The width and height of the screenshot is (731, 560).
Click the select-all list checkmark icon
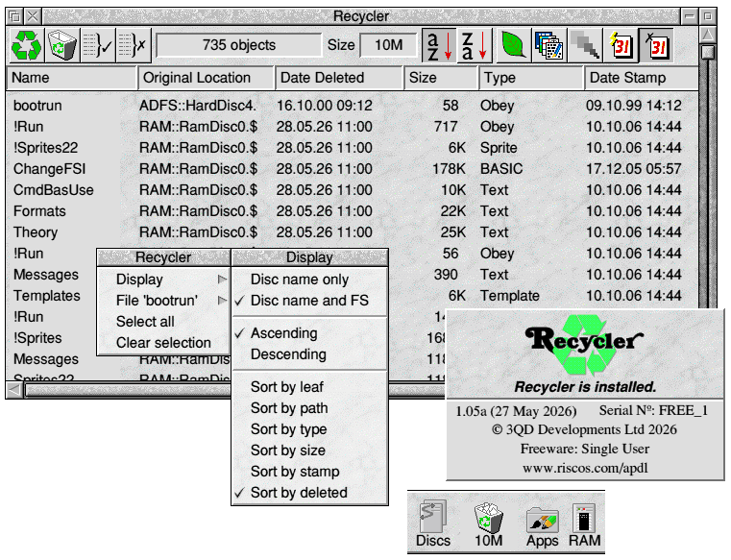point(98,45)
